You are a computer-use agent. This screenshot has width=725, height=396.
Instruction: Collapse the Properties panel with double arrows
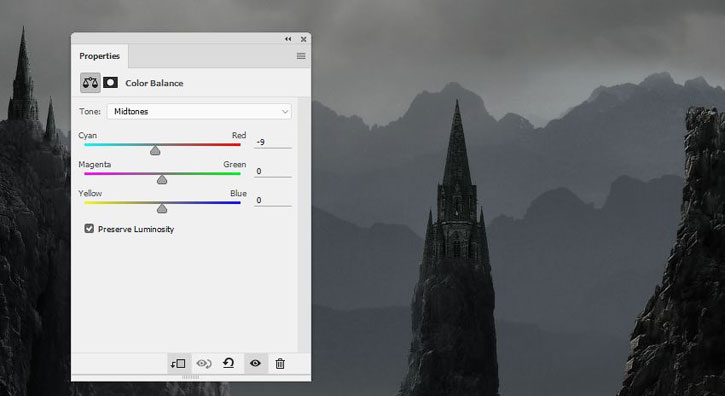(x=288, y=39)
